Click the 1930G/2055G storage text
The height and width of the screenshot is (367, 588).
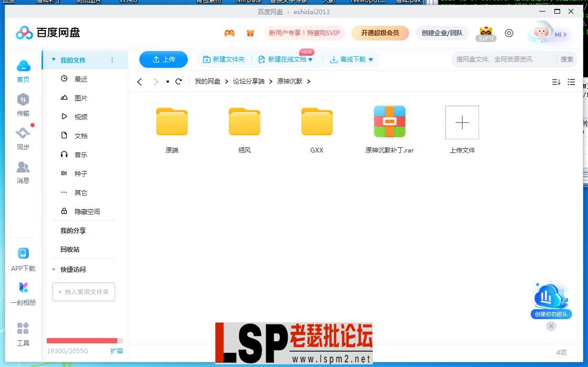click(67, 351)
